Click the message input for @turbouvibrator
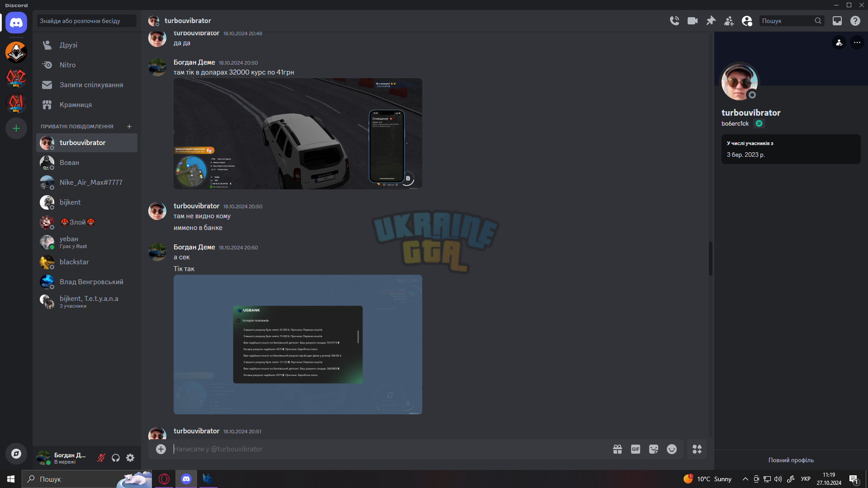This screenshot has width=868, height=488. click(389, 449)
